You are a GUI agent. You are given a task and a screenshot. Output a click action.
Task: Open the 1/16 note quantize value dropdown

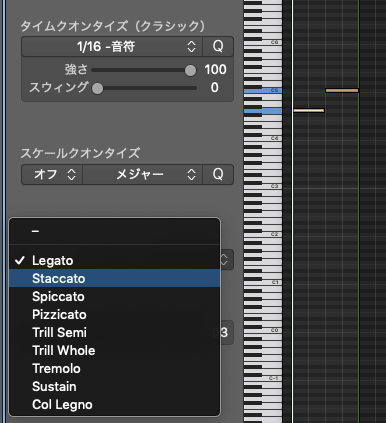112,46
